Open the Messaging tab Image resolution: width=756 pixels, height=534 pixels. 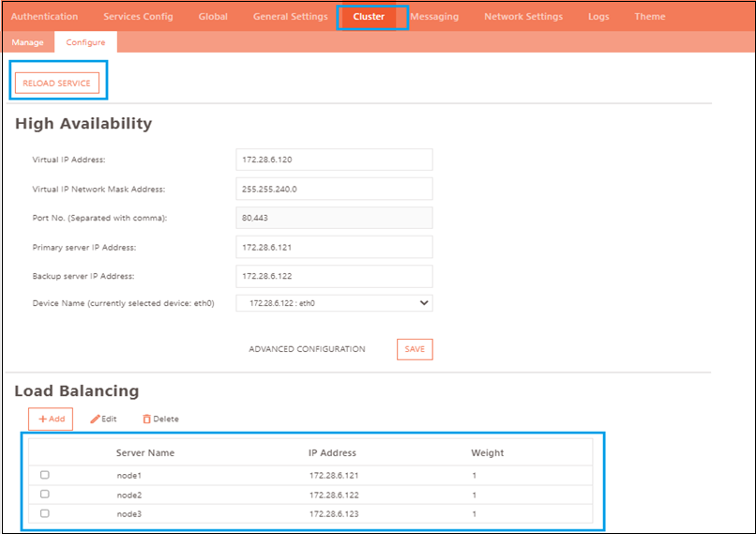pyautogui.click(x=434, y=16)
